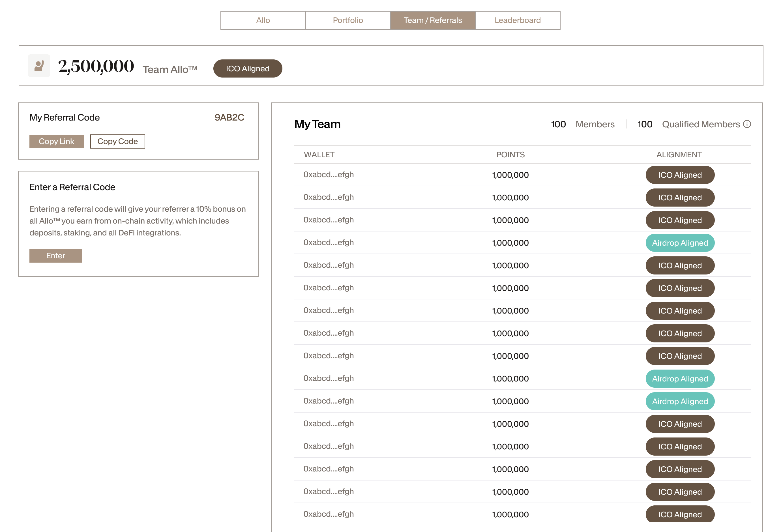Viewport: 781px width, 532px height.
Task: Click the first Airdrop Aligned badge in the table
Action: (x=680, y=243)
